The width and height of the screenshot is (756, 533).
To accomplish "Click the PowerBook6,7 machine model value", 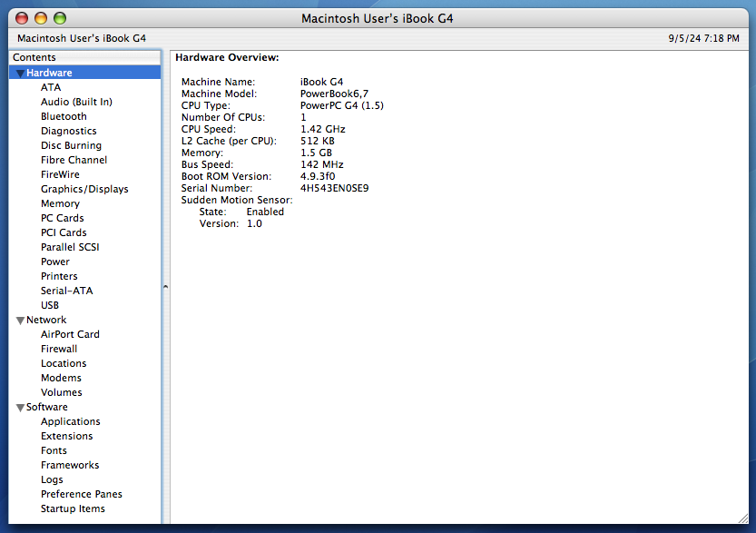I will [x=334, y=94].
